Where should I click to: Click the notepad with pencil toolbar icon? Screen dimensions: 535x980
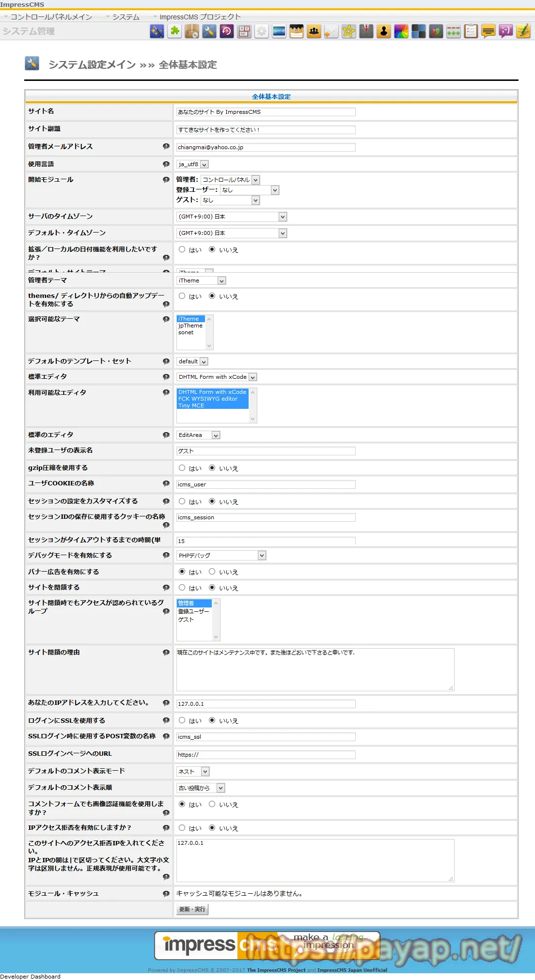tap(523, 31)
